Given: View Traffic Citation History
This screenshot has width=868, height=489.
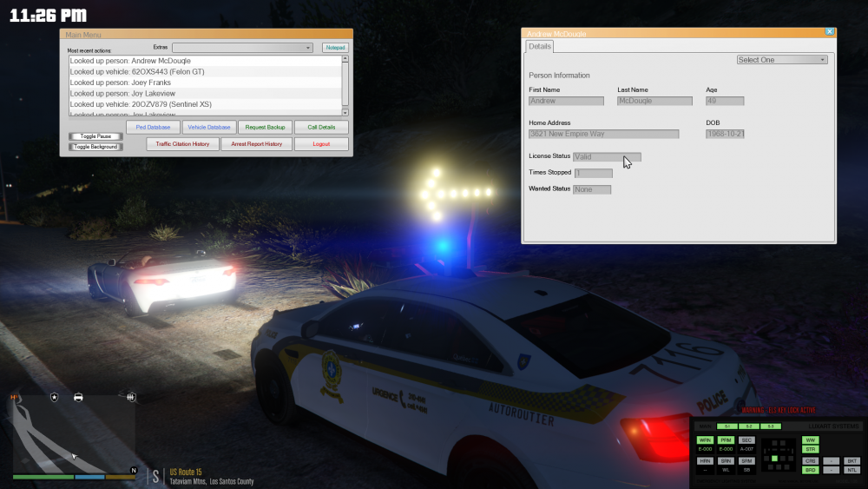Looking at the screenshot, I should pyautogui.click(x=182, y=144).
